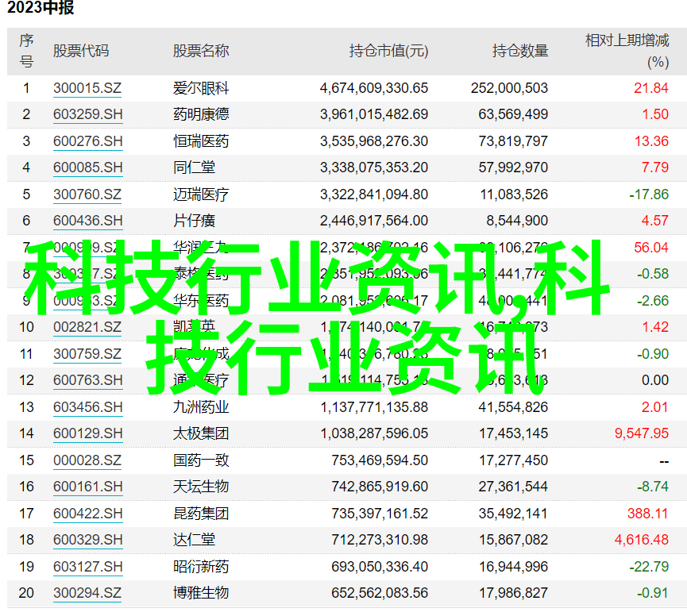Click the value 3,338,075,353.20
The image size is (687, 616).
click(x=374, y=167)
